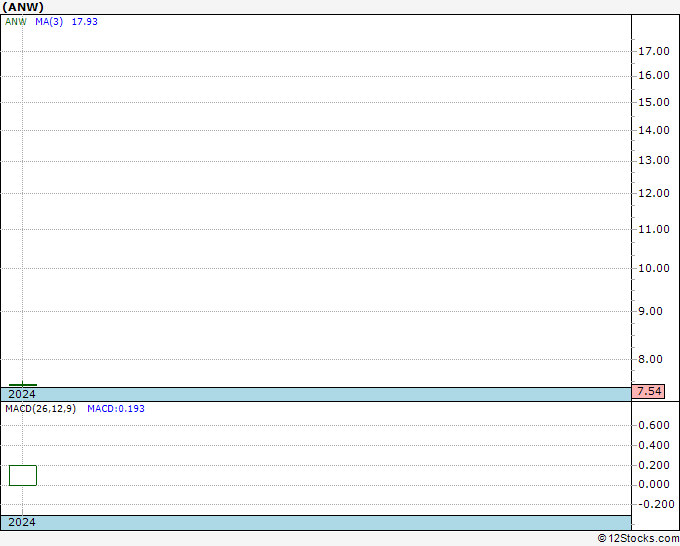Click the 0.600 MACD axis label
Image resolution: width=680 pixels, height=546 pixels.
(654, 425)
